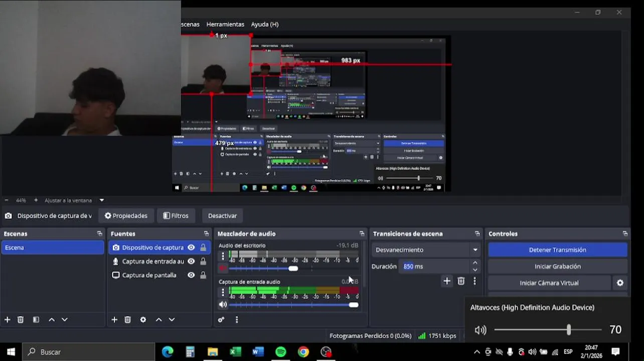Open the audio mixer three-dot menu
Image resolution: width=644 pixels, height=361 pixels.
coord(237,320)
